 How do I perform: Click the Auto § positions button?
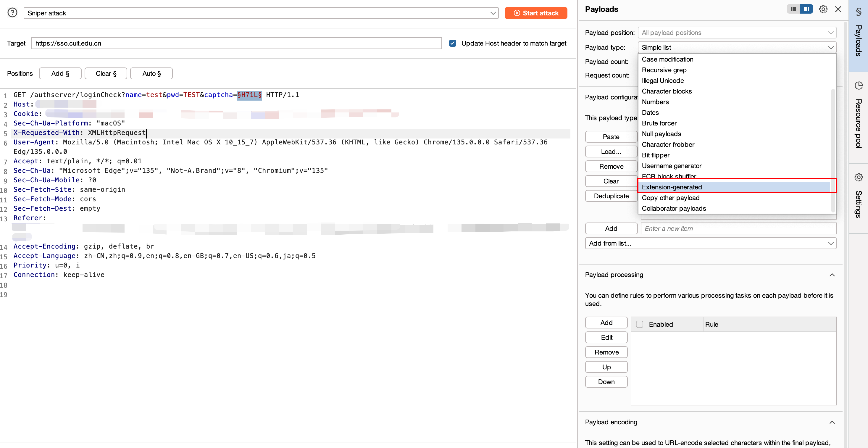[x=151, y=73]
